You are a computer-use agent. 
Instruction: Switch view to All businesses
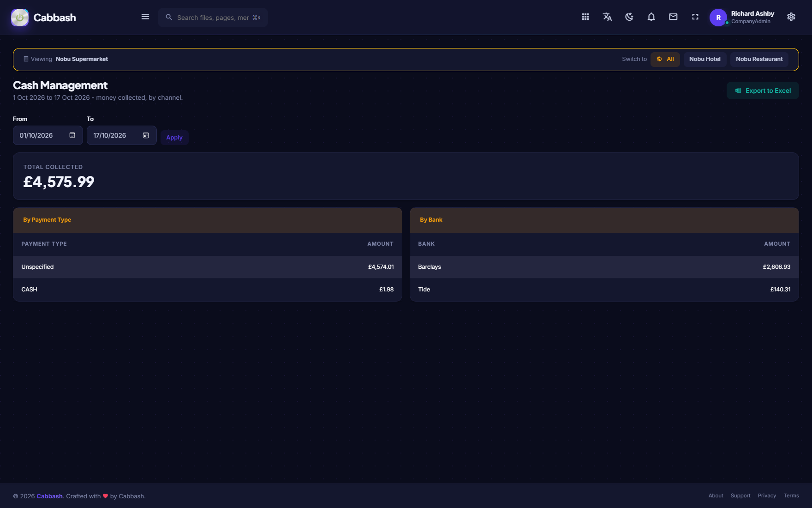(x=665, y=59)
